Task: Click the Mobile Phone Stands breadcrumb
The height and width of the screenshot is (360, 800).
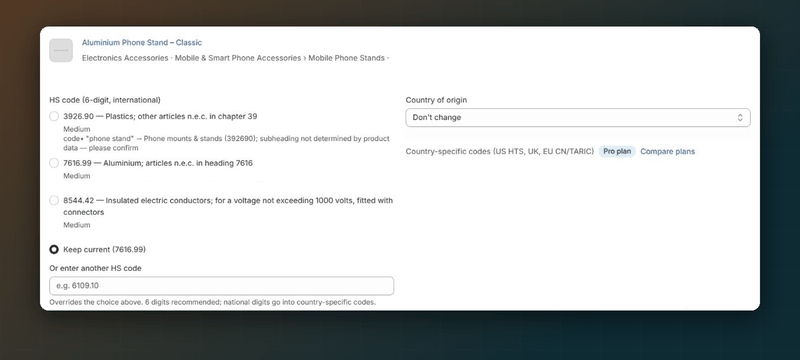Action: pos(346,58)
